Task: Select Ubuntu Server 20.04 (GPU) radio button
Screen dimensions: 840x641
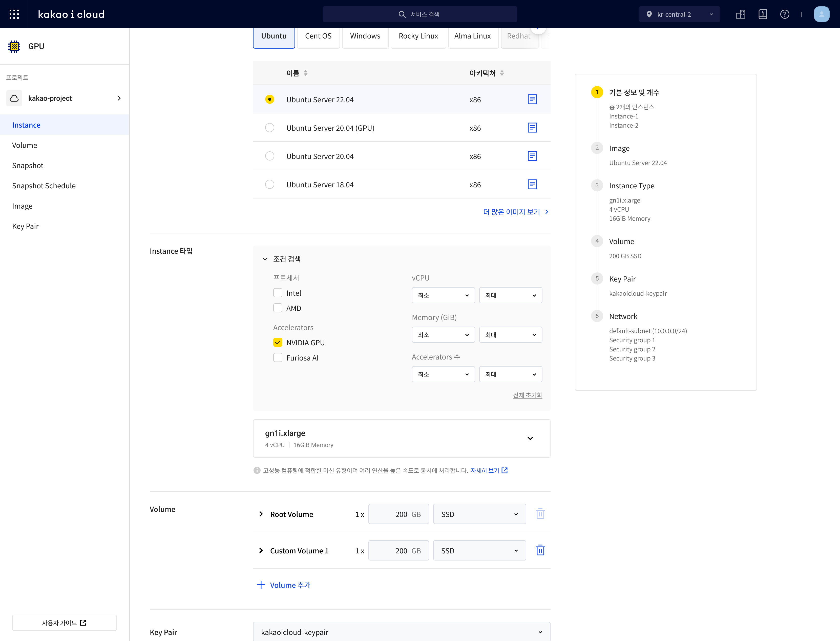Action: 269,127
